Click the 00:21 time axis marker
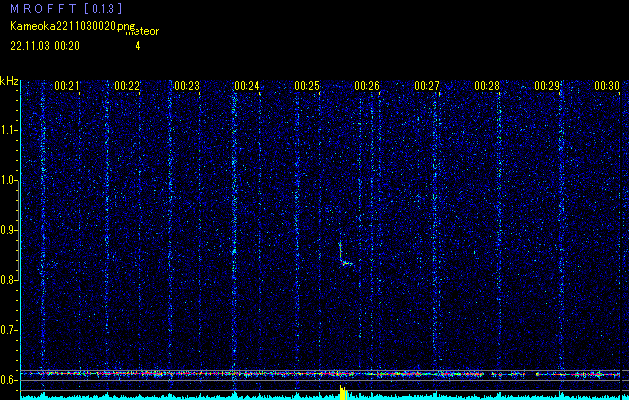The width and height of the screenshot is (629, 400). point(67,85)
